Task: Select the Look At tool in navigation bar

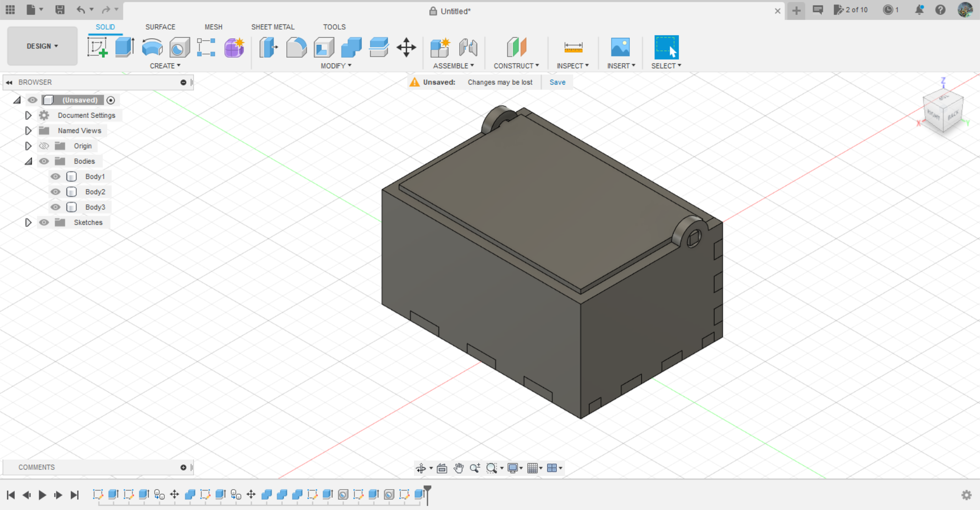Action: pos(442,468)
